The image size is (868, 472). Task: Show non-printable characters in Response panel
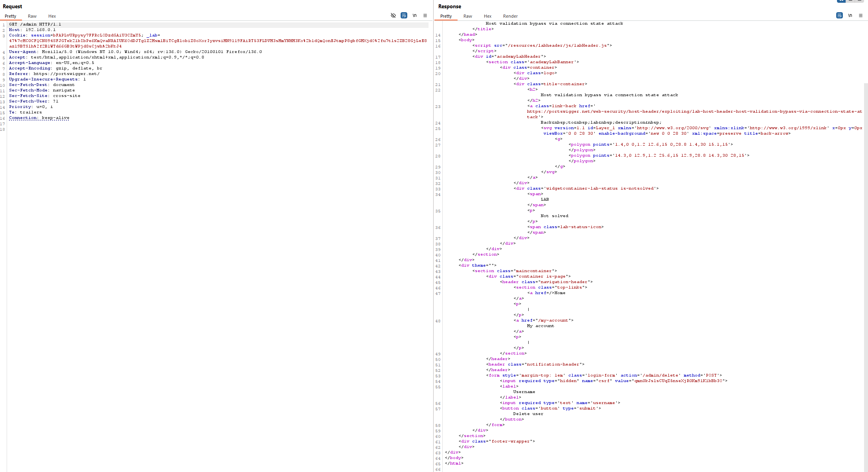(850, 16)
